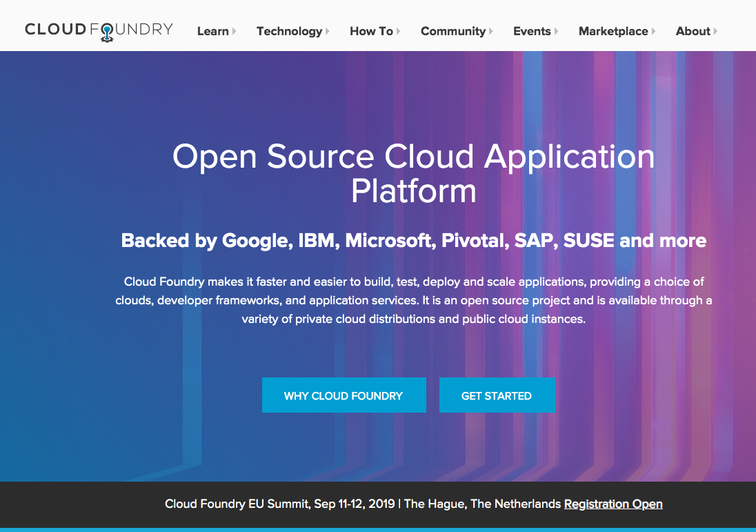Click the Cloud Foundry logo

[x=99, y=31]
